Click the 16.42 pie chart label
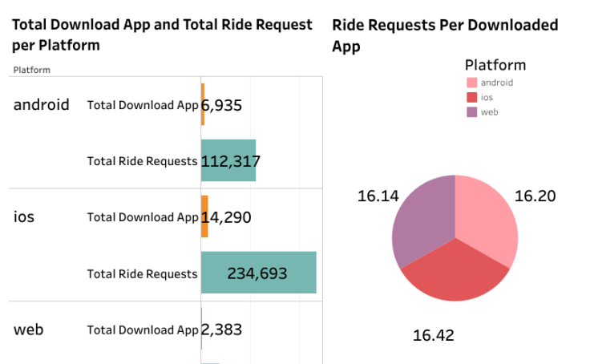This screenshot has height=364, width=590. [x=434, y=335]
